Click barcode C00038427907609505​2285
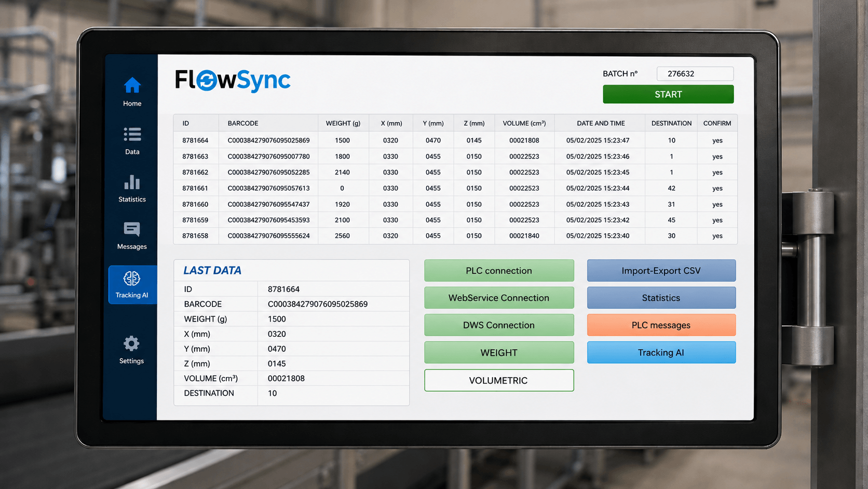868x489 pixels. [269, 173]
